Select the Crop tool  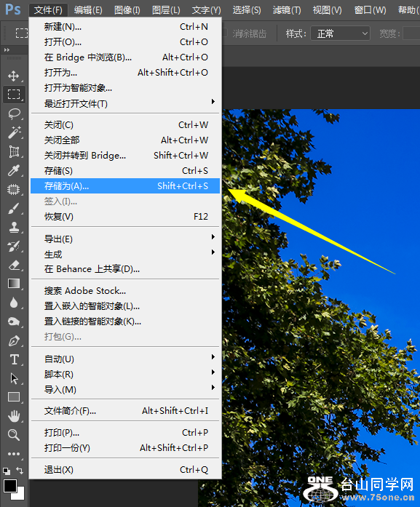coord(14,151)
